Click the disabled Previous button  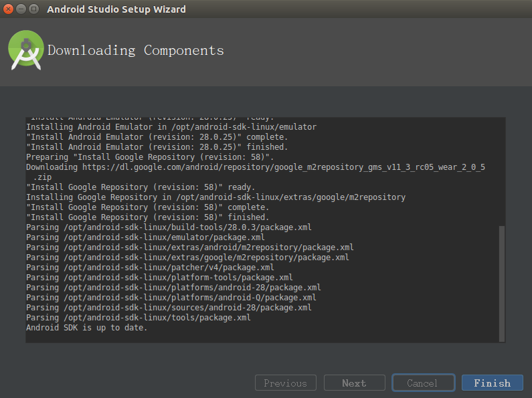point(285,383)
